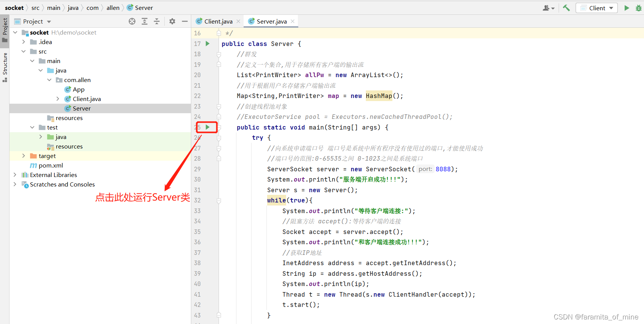This screenshot has width=644, height=324.
Task: Click on 'server.accept()' in line 35
Action: click(x=371, y=232)
